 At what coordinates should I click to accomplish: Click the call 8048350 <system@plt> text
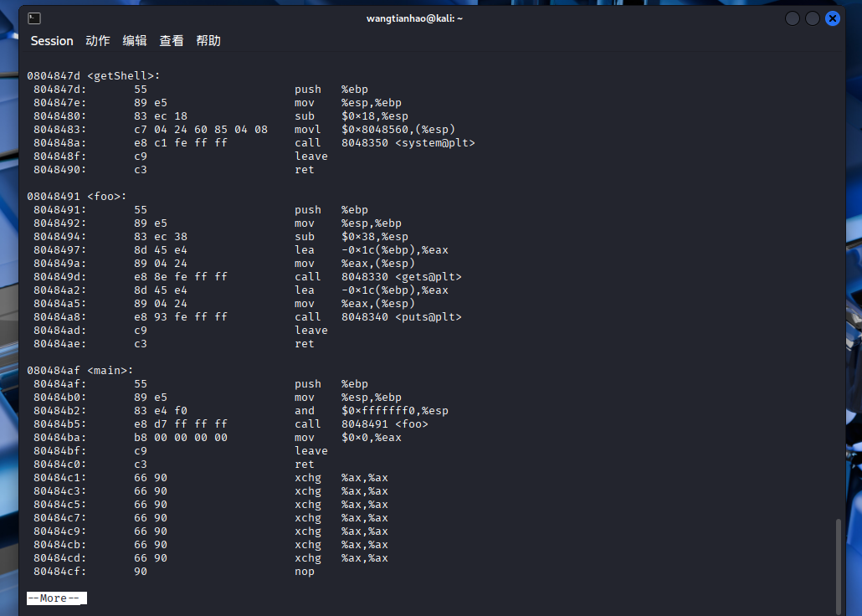(385, 143)
